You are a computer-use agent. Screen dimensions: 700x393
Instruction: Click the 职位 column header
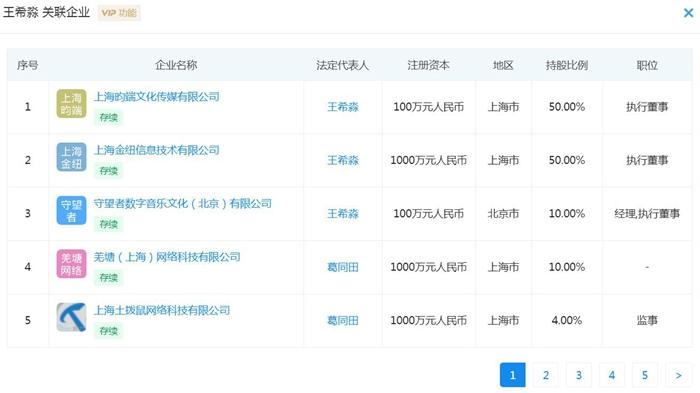647,65
